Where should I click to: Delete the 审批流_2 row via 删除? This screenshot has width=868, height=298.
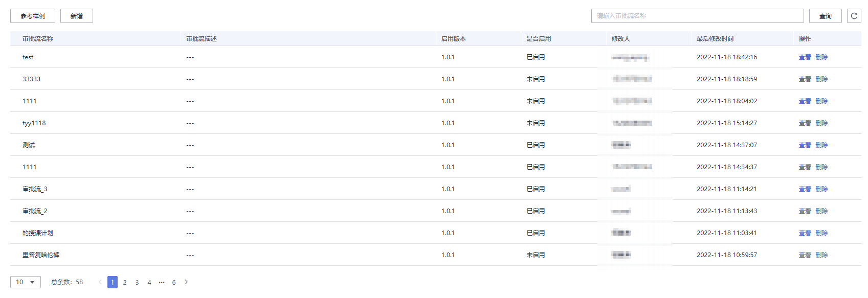821,211
